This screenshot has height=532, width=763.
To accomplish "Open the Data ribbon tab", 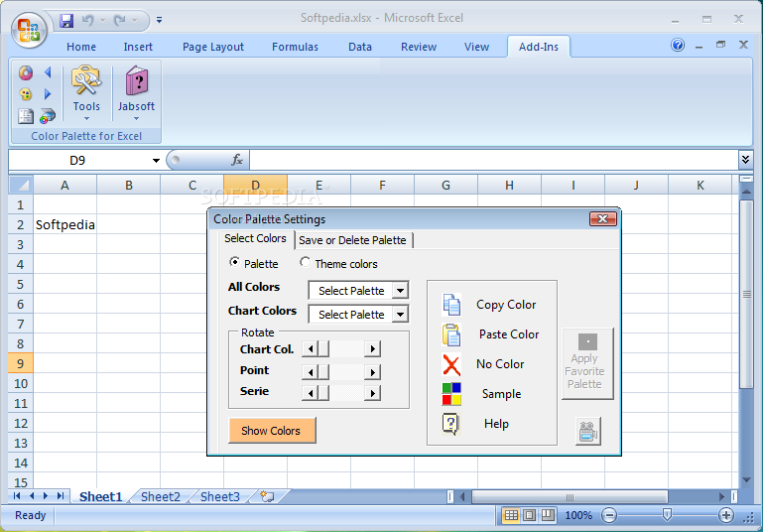I will click(x=360, y=47).
